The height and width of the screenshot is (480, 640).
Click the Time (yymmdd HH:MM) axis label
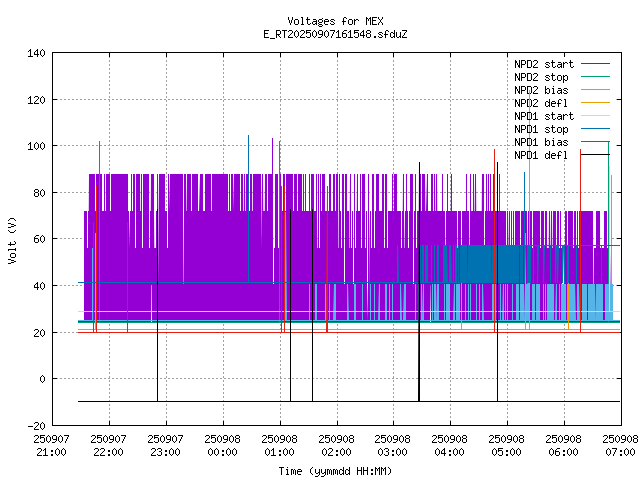[335, 470]
